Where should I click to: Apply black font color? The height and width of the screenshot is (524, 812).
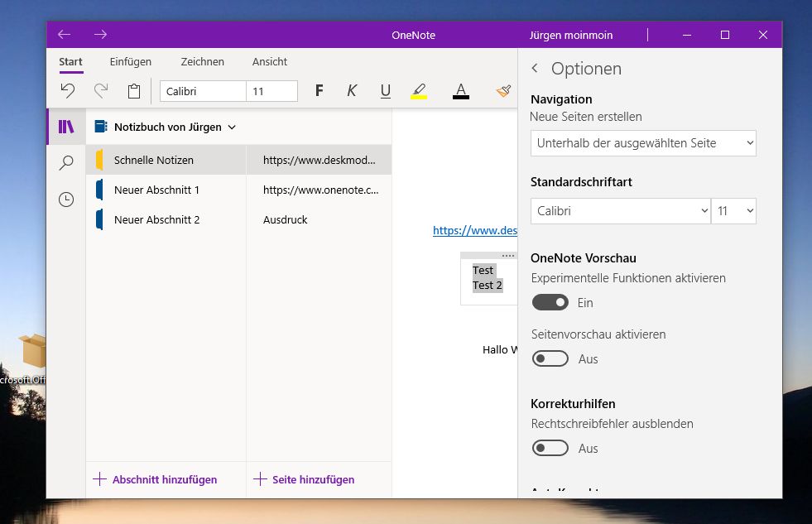[461, 91]
